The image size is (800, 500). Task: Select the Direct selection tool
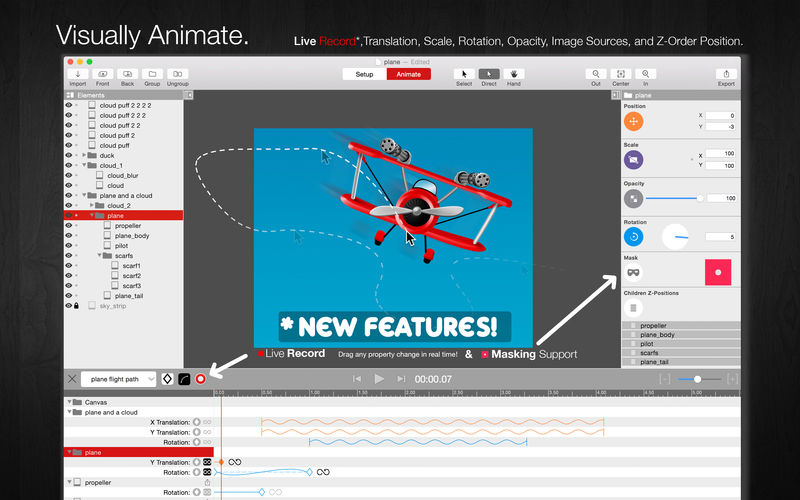pyautogui.click(x=489, y=74)
